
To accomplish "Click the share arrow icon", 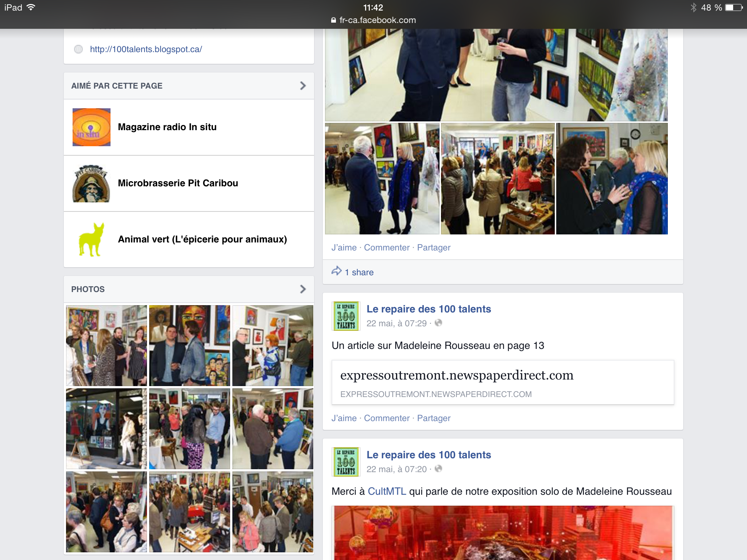I will pyautogui.click(x=336, y=271).
